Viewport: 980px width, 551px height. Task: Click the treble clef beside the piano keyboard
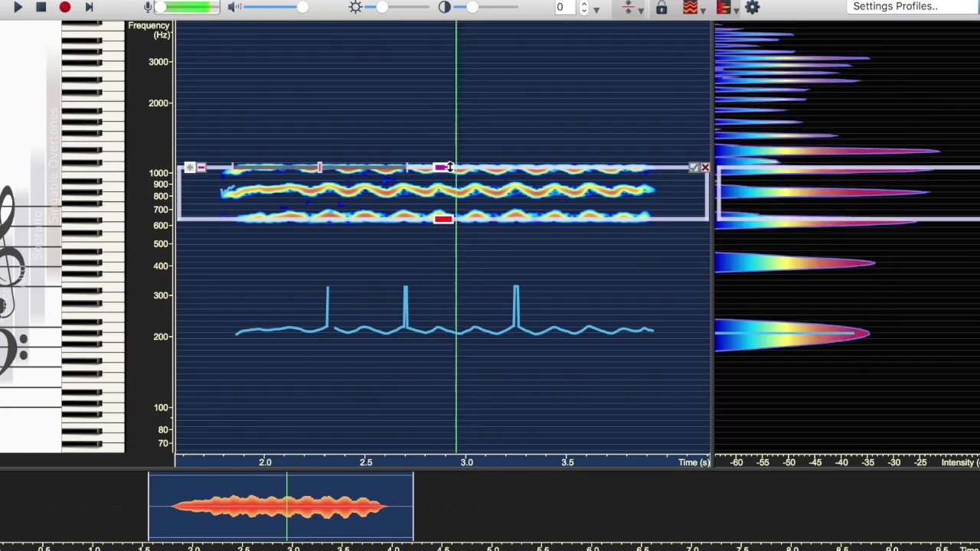(12, 253)
